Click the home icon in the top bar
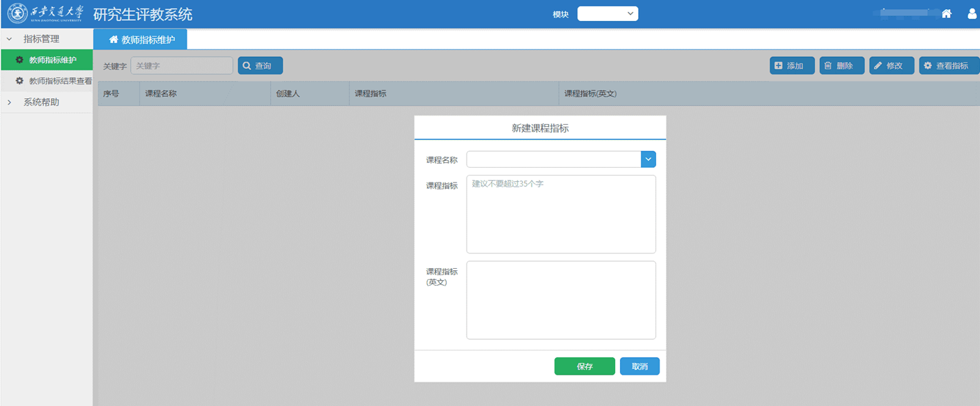Screen dimensions: 980x406 [x=946, y=13]
